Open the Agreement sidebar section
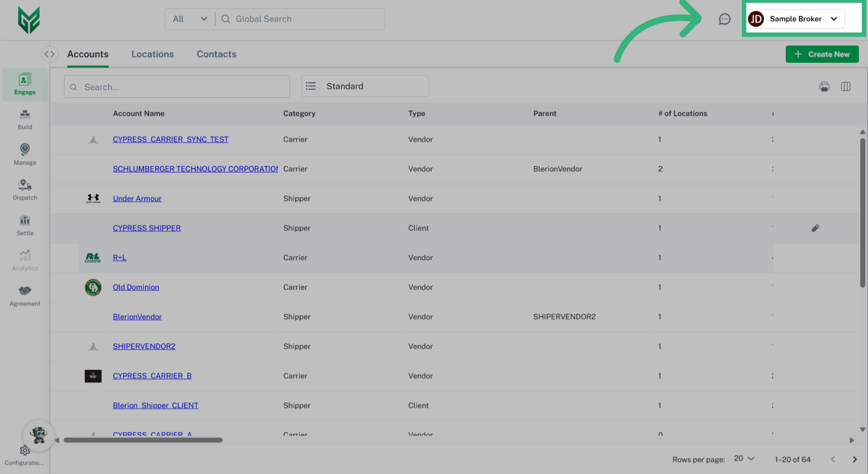The image size is (868, 474). click(25, 296)
